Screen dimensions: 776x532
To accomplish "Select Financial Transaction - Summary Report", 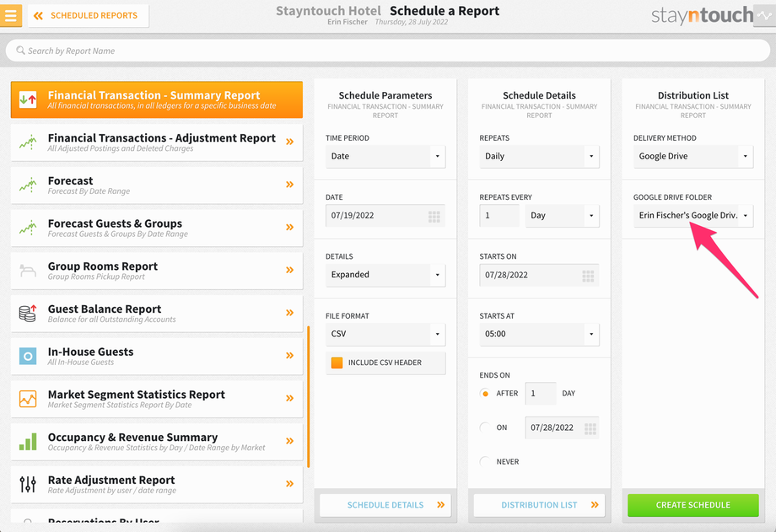I will (x=156, y=99).
